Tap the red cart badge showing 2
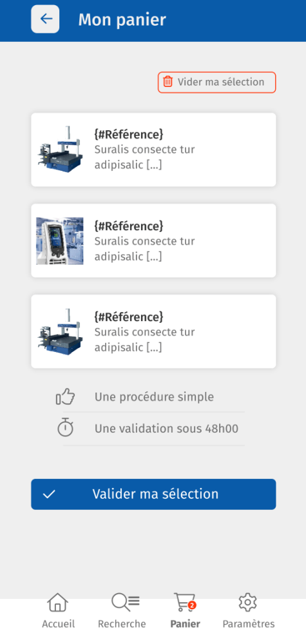 (x=192, y=605)
